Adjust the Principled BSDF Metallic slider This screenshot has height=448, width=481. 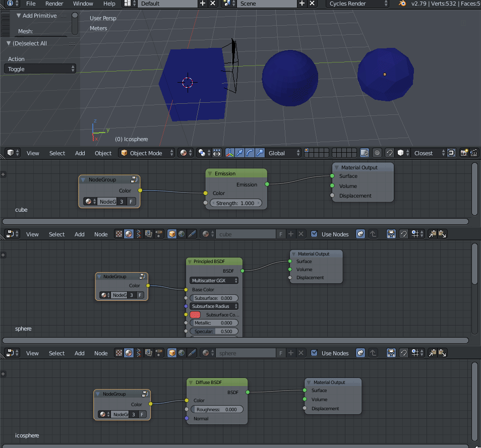click(x=214, y=323)
